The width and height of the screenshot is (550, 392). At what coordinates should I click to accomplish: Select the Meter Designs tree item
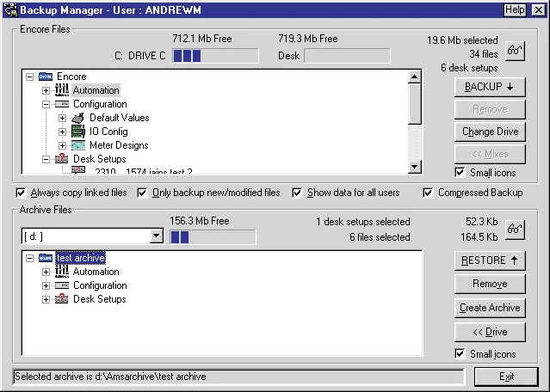(119, 145)
